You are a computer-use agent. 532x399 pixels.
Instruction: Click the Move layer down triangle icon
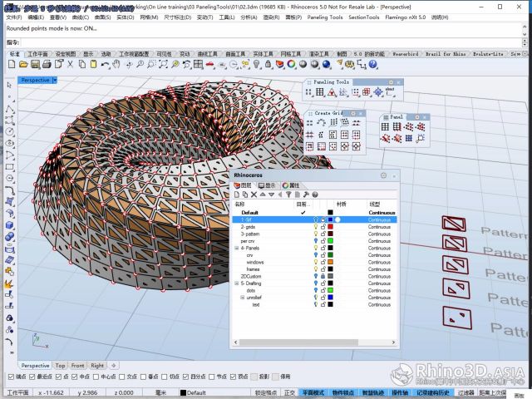(272, 195)
